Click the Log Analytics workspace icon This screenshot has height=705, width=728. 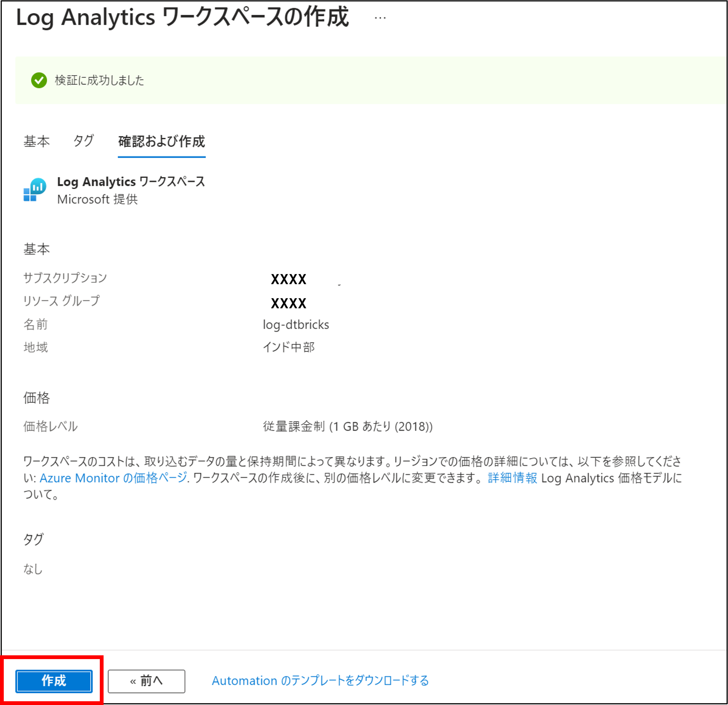click(x=35, y=190)
